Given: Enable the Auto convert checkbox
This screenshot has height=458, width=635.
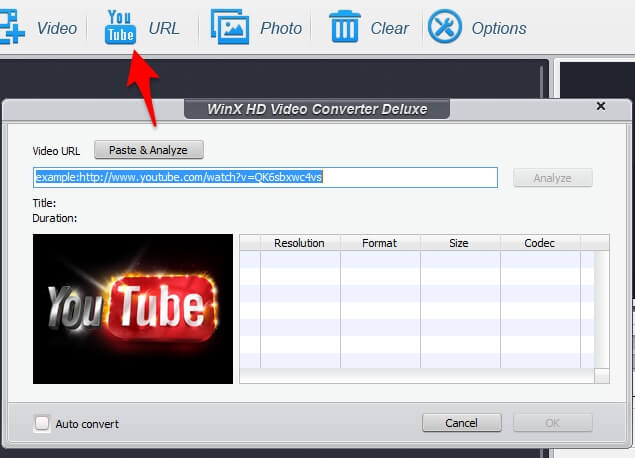Looking at the screenshot, I should click(42, 424).
